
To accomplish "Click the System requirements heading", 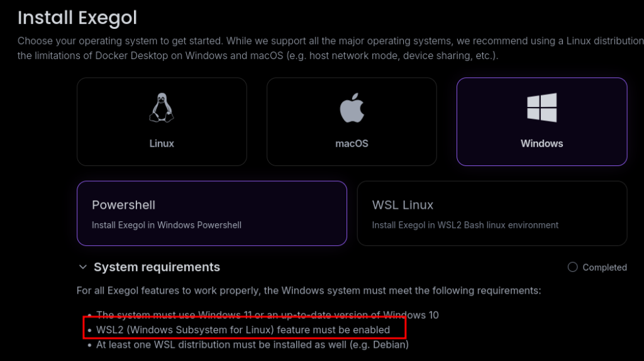I will pyautogui.click(x=157, y=267).
